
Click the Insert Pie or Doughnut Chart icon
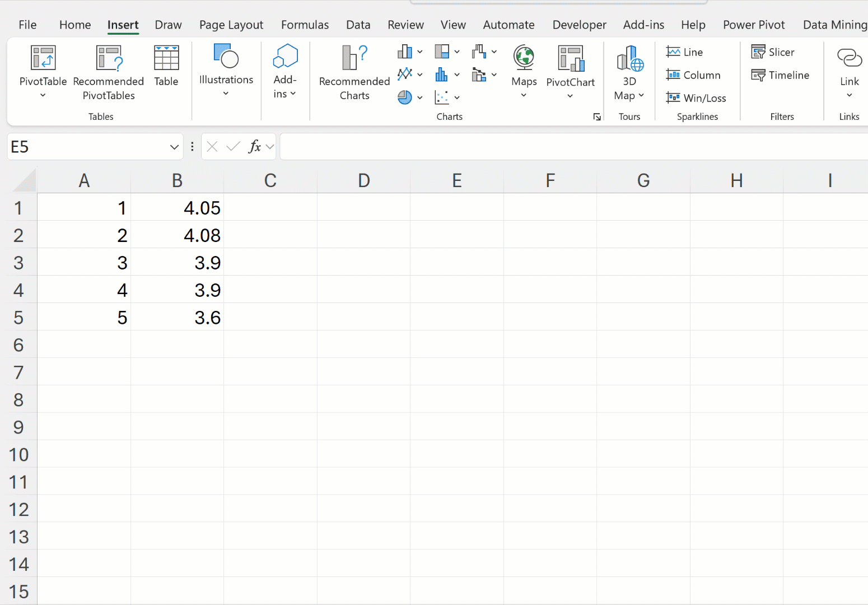405,97
